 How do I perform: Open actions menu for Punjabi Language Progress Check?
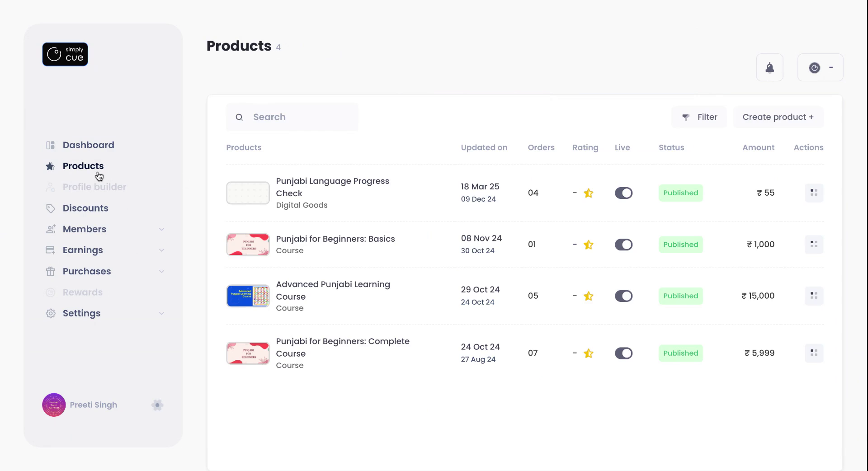coord(814,193)
